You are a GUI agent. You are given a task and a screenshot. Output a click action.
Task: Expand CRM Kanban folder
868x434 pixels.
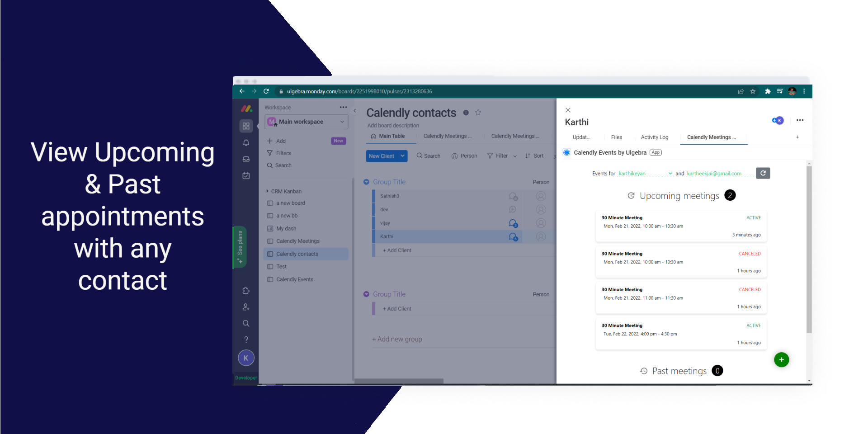click(x=268, y=191)
